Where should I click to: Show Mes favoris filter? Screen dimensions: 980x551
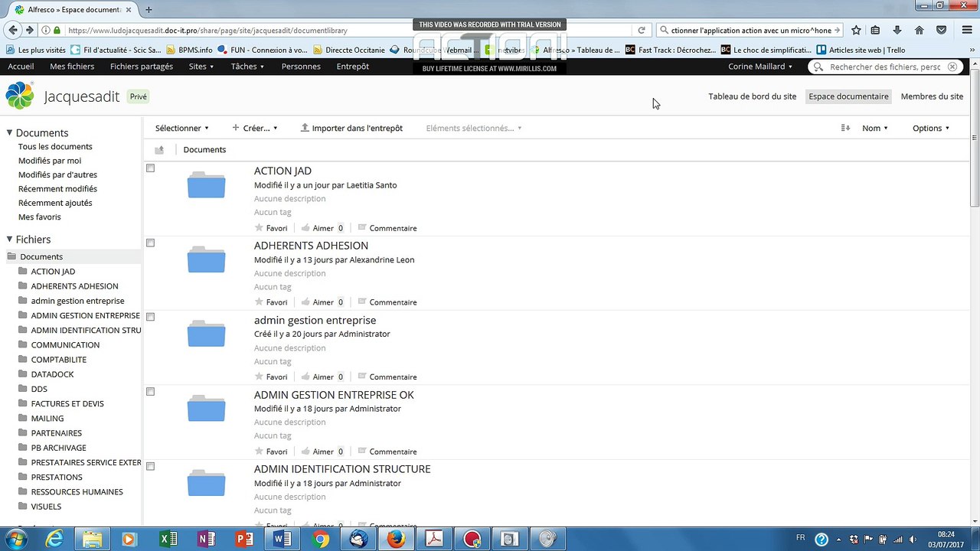[x=39, y=217]
